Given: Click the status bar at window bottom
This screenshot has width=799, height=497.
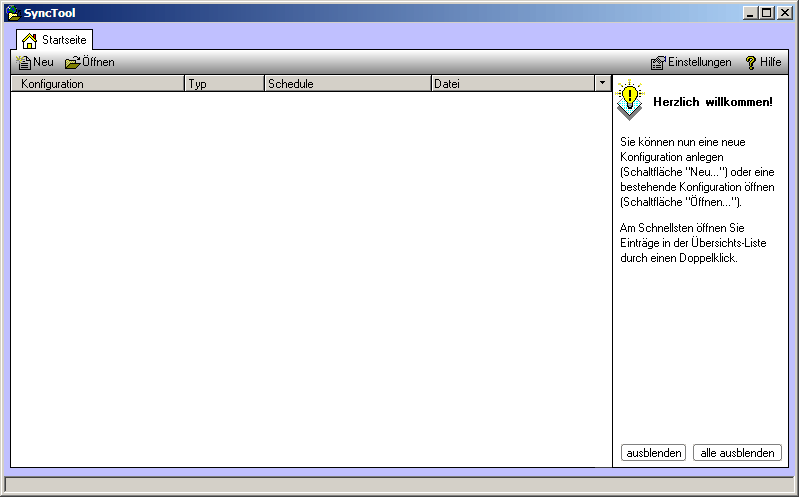Looking at the screenshot, I should coord(399,485).
